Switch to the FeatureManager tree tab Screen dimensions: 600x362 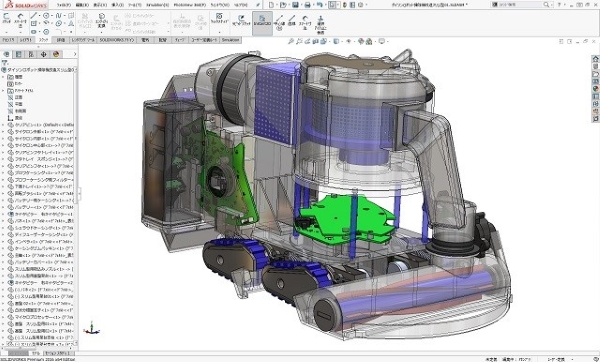click(x=6, y=54)
